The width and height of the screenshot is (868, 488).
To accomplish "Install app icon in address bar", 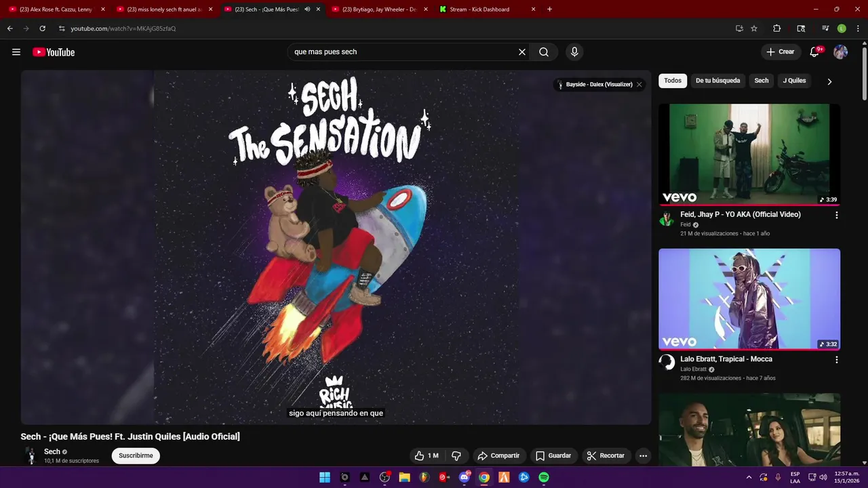I will click(739, 28).
